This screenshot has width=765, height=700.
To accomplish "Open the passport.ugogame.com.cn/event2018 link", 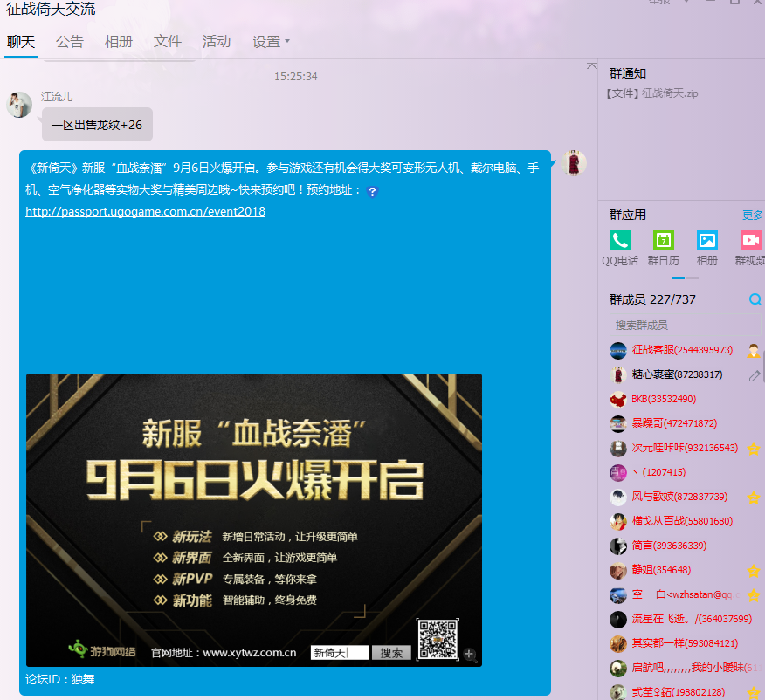I will coord(145,211).
